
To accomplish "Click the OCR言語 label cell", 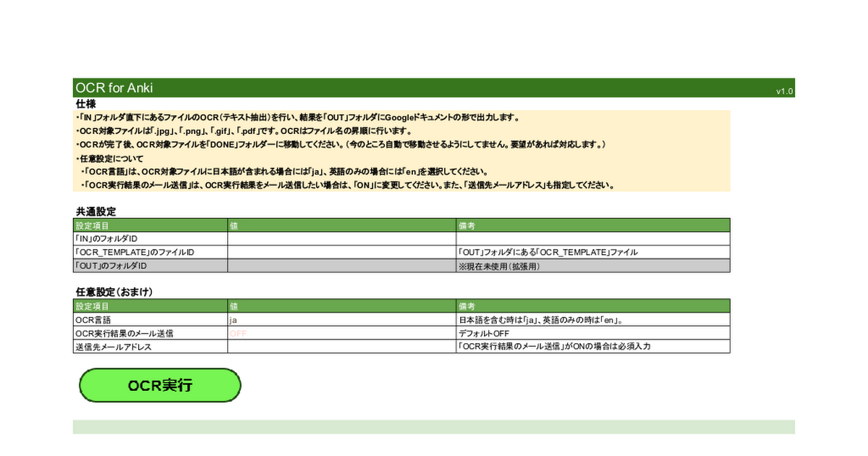I will (150, 319).
